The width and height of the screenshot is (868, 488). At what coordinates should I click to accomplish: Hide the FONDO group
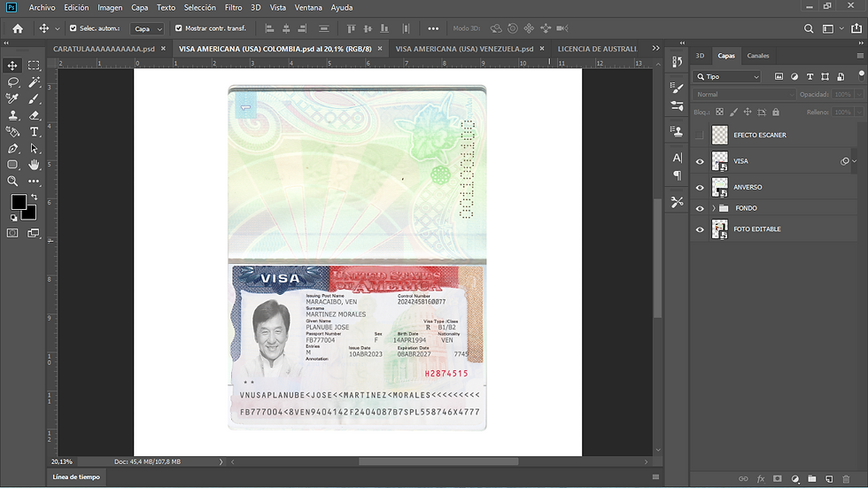coord(700,209)
